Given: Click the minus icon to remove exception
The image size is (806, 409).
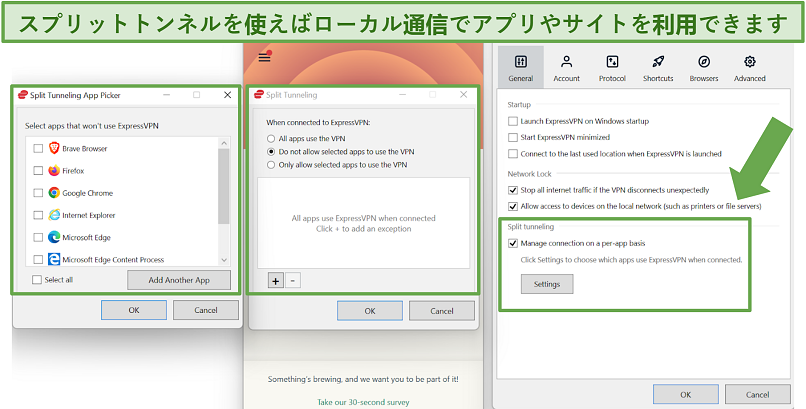Looking at the screenshot, I should point(292,281).
